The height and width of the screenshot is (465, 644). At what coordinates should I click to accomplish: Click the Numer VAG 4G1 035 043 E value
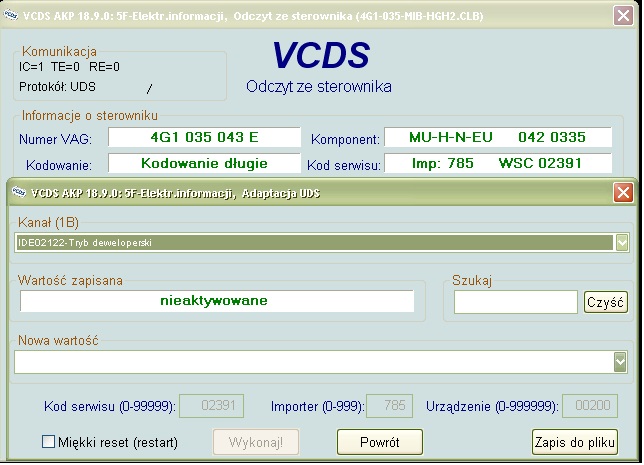pyautogui.click(x=204, y=137)
